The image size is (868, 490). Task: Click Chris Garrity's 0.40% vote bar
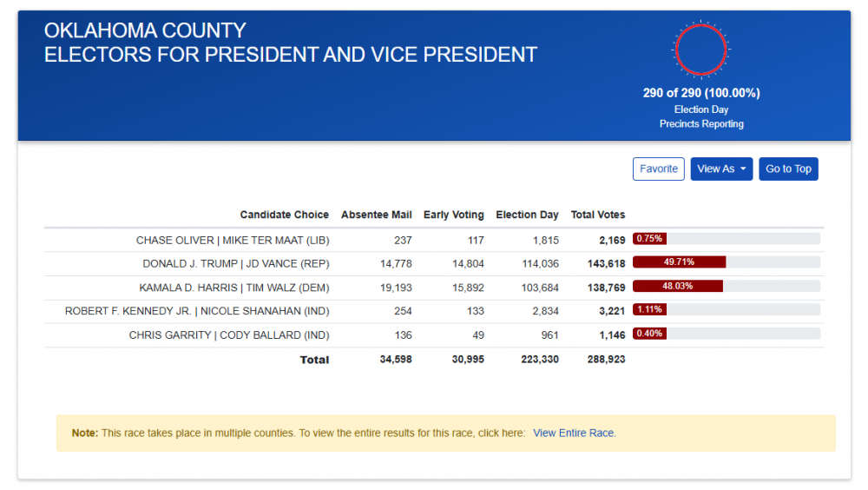point(649,334)
